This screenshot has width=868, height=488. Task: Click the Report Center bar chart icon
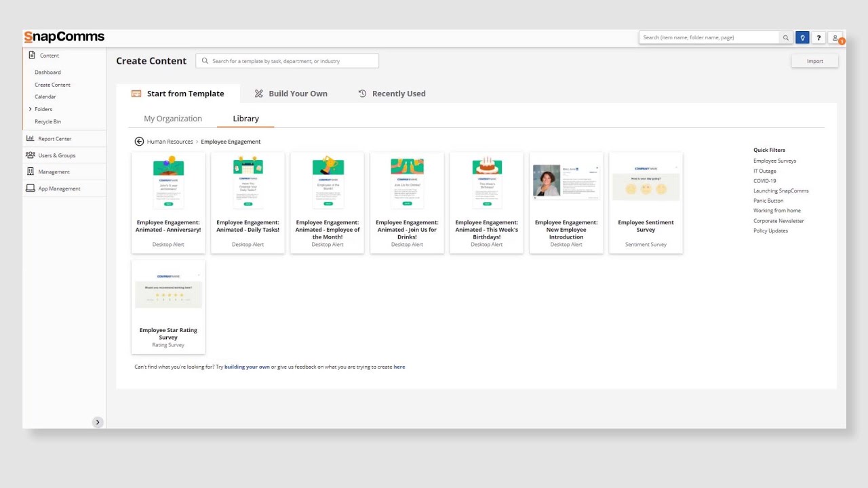(31, 138)
